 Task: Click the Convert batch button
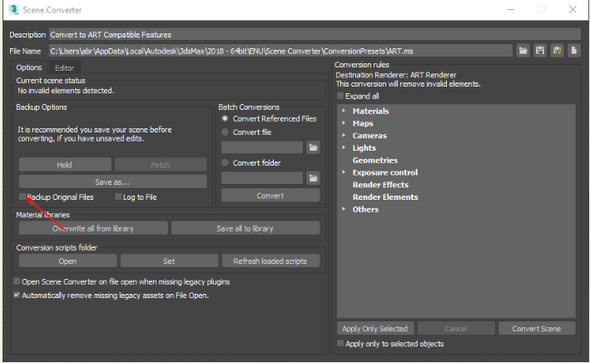click(271, 196)
